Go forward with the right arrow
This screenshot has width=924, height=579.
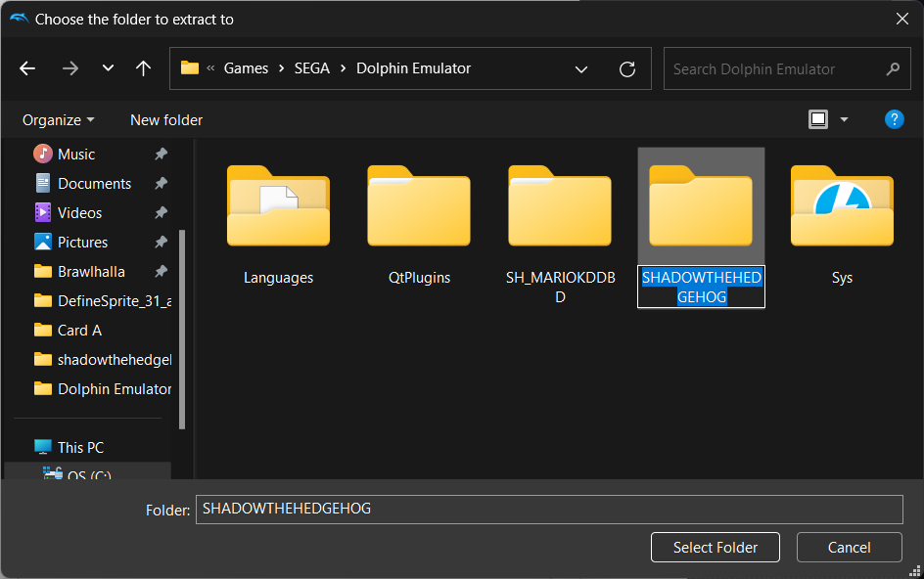pos(70,68)
